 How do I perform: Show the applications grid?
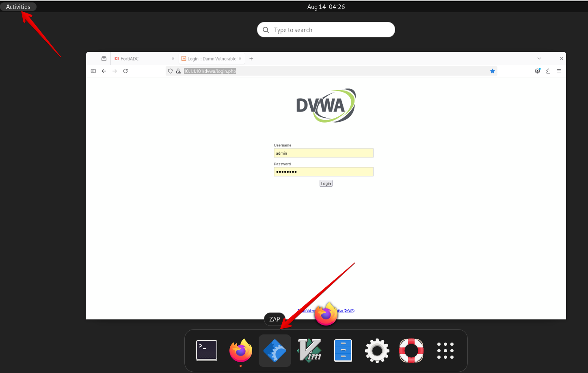tap(445, 350)
